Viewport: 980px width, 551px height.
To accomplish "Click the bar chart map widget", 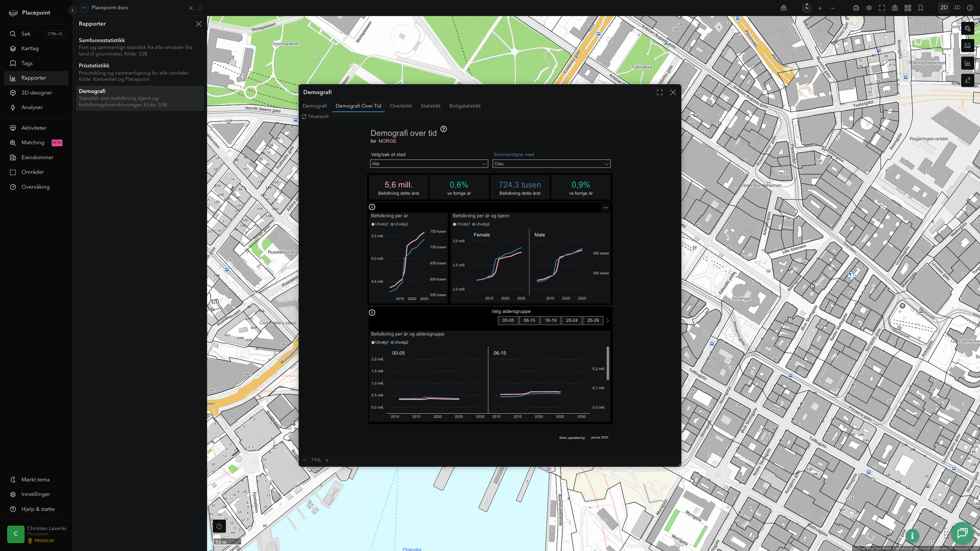I will click(x=967, y=63).
